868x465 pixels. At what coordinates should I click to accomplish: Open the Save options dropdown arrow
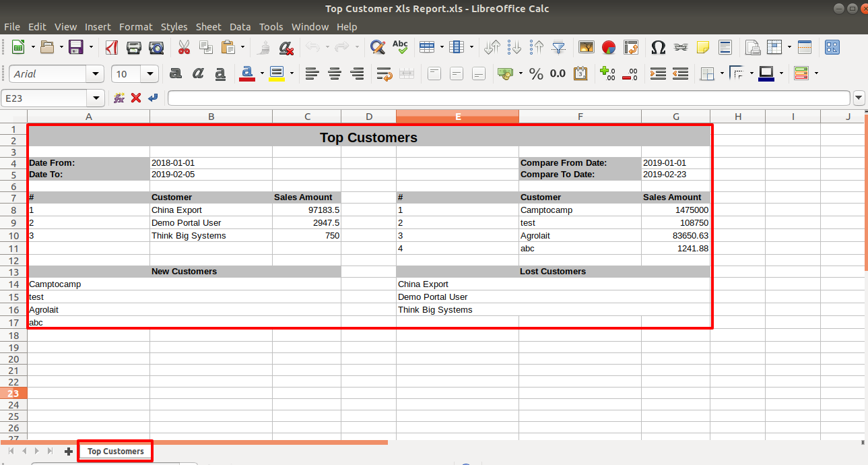pos(90,47)
